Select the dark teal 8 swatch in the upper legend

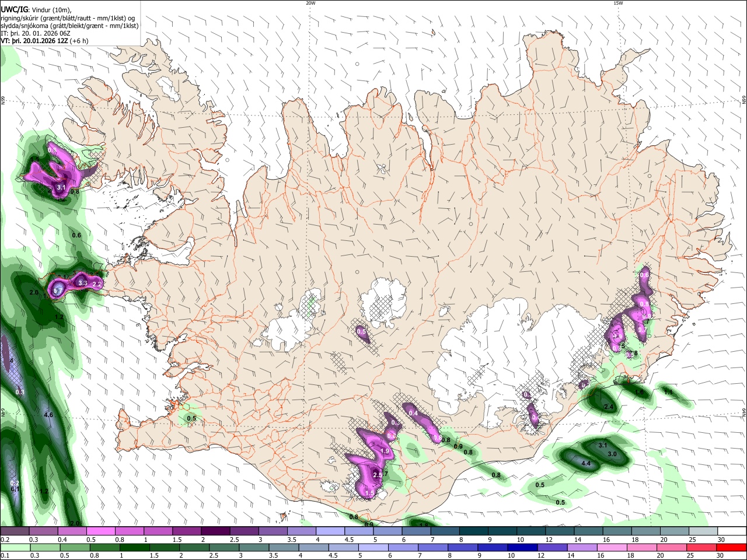tap(474, 531)
